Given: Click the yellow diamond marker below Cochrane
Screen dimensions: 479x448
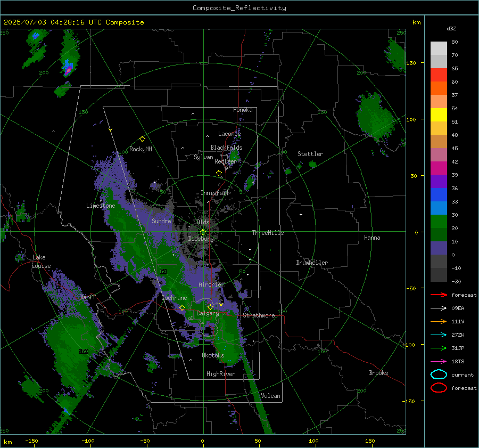Looking at the screenshot, I should pyautogui.click(x=182, y=307).
